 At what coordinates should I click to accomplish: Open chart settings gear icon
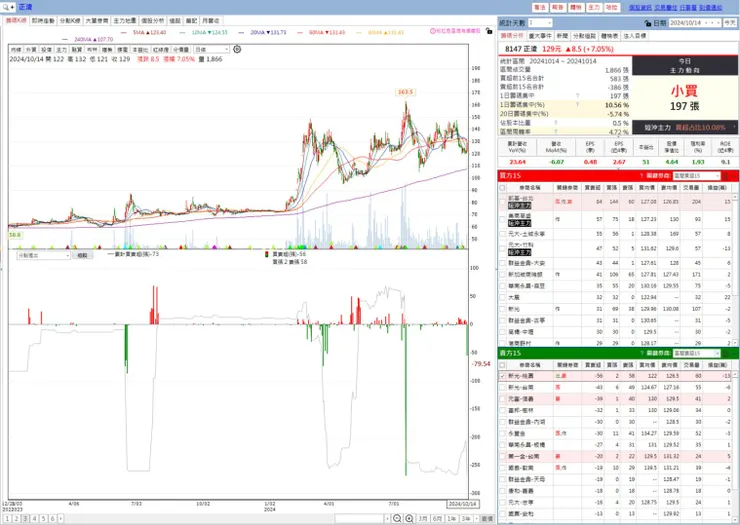pos(237,49)
